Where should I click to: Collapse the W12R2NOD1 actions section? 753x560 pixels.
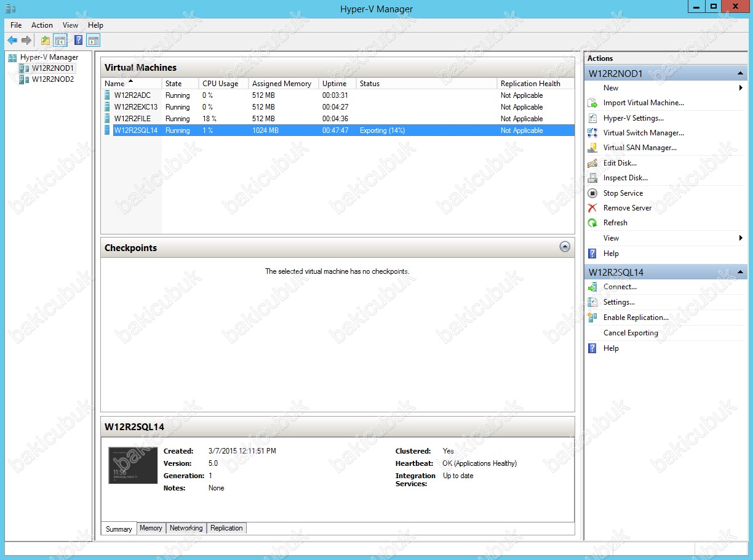coord(740,74)
